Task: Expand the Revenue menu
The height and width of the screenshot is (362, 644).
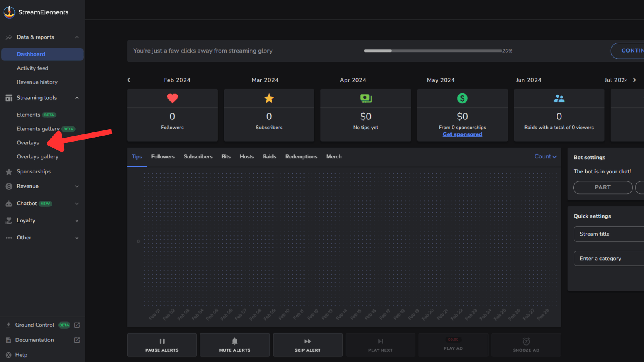Action: pos(77,187)
